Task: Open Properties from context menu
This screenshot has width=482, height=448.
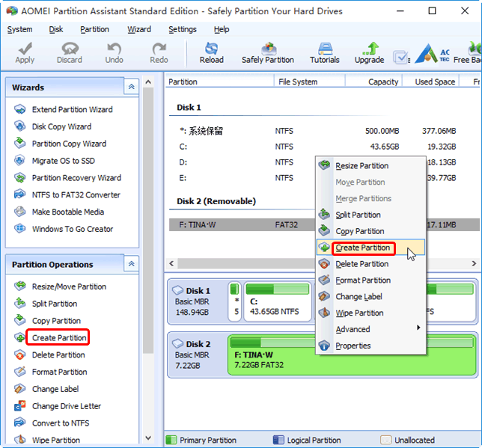Action: coord(371,346)
